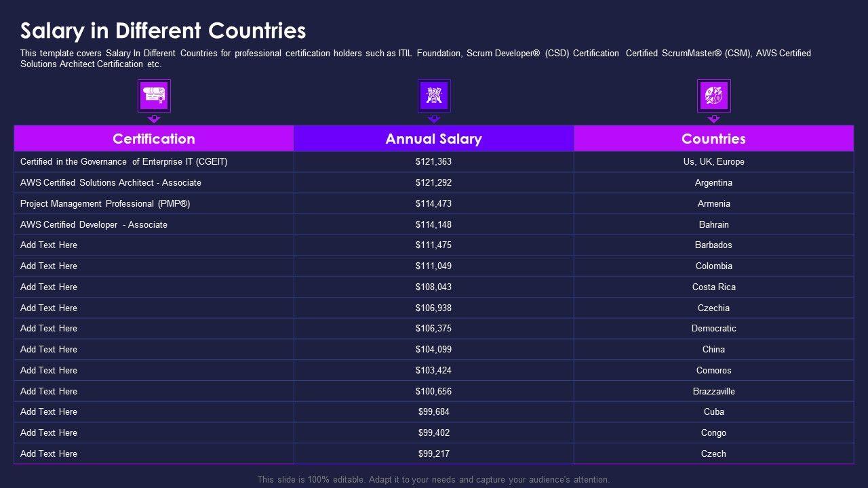This screenshot has height=488, width=868.
Task: Select the money icon above Annual Salary
Action: 434,96
